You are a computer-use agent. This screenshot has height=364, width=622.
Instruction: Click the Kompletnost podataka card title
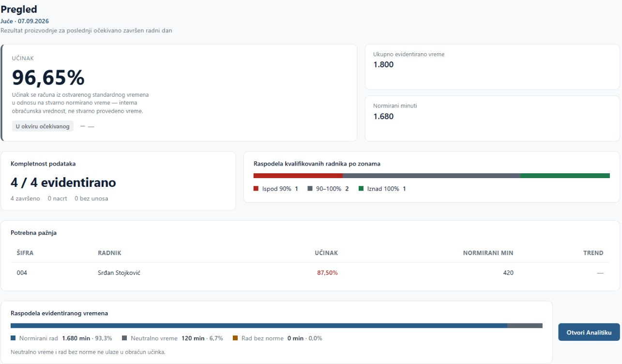coord(43,164)
